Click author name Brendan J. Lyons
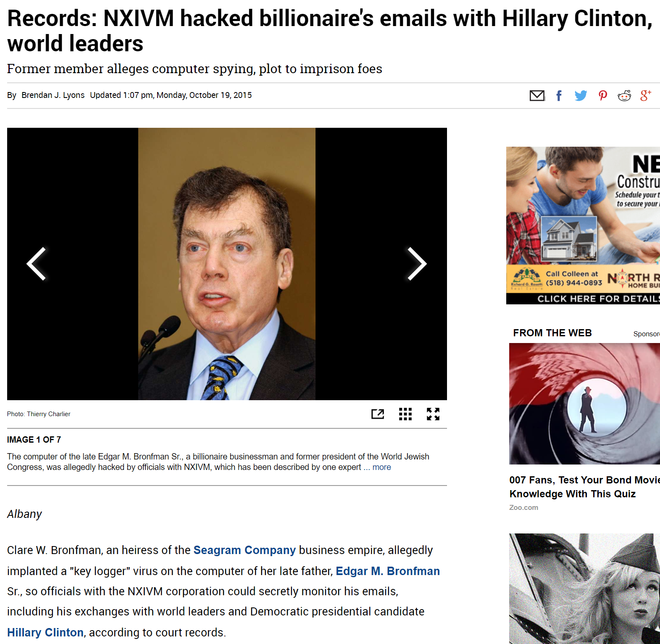Screen dimensions: 660x644 [x=53, y=95]
